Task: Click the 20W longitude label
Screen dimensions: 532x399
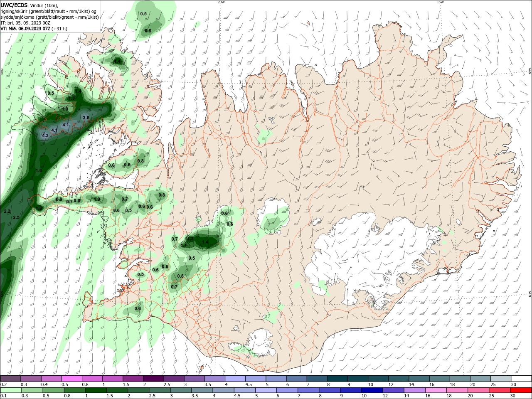Action: pos(221,2)
